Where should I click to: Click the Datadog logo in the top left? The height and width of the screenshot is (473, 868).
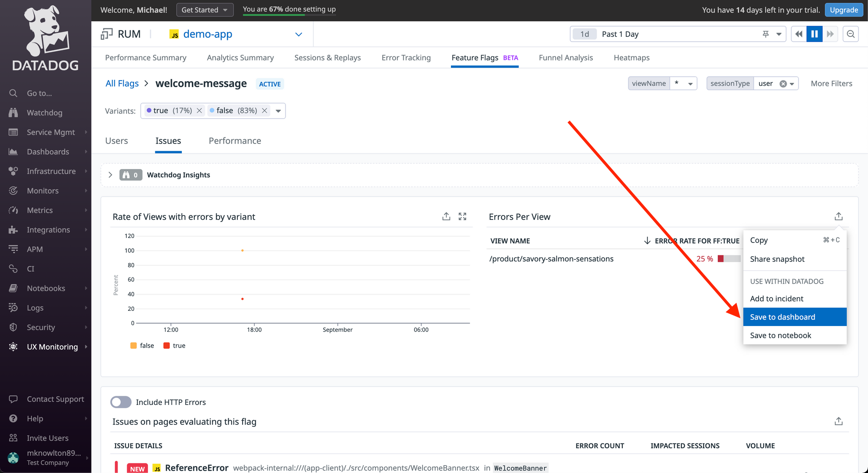tap(45, 43)
